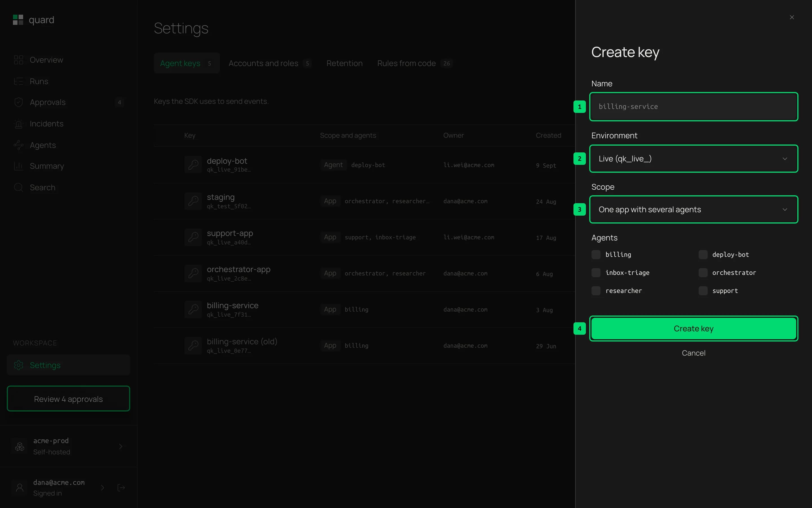Click the Approvals count badge 4
Screen dimensions: 812x508
(120, 102)
